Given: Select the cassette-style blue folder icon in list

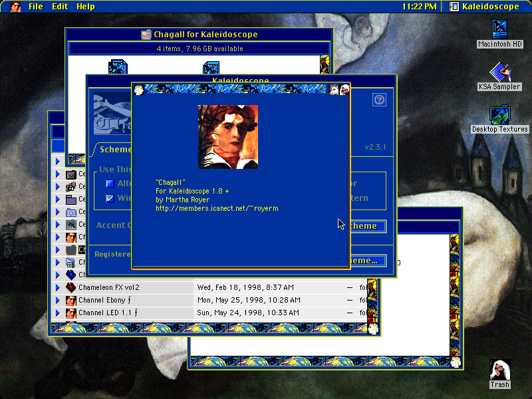Looking at the screenshot, I should pyautogui.click(x=71, y=212).
